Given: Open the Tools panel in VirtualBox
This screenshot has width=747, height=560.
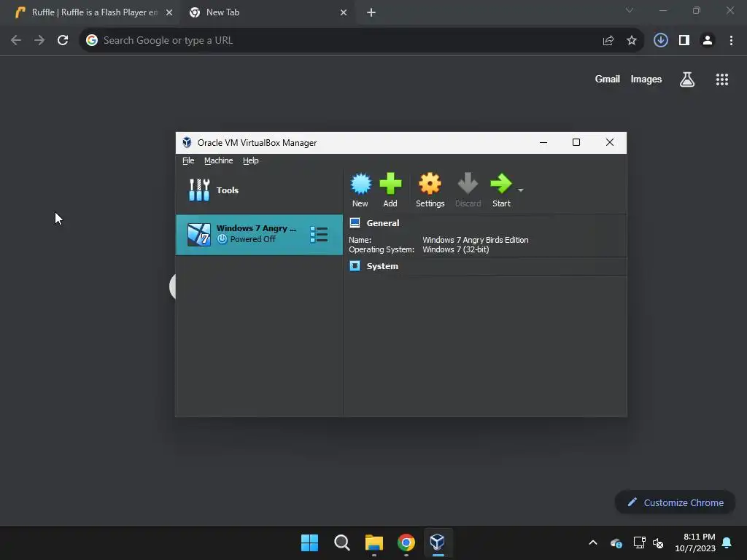Looking at the screenshot, I should [259, 190].
